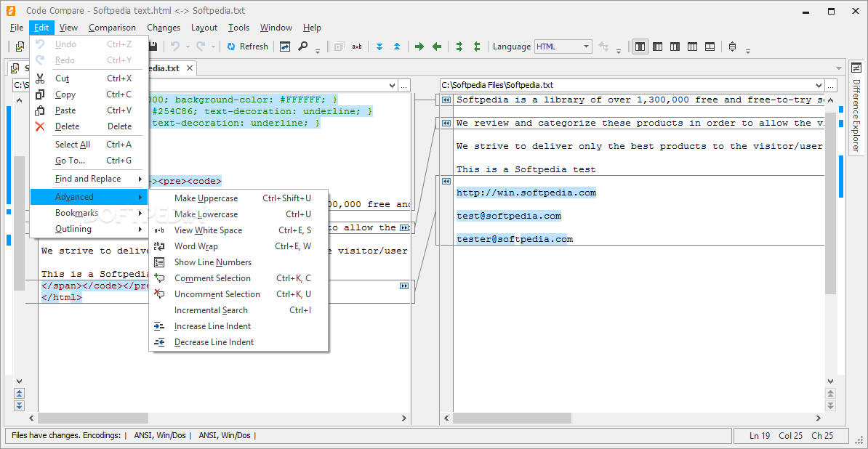Screen dimensions: 868x449
Task: Click the right pane previous-difference button below the scrollbar
Action: 830,393
